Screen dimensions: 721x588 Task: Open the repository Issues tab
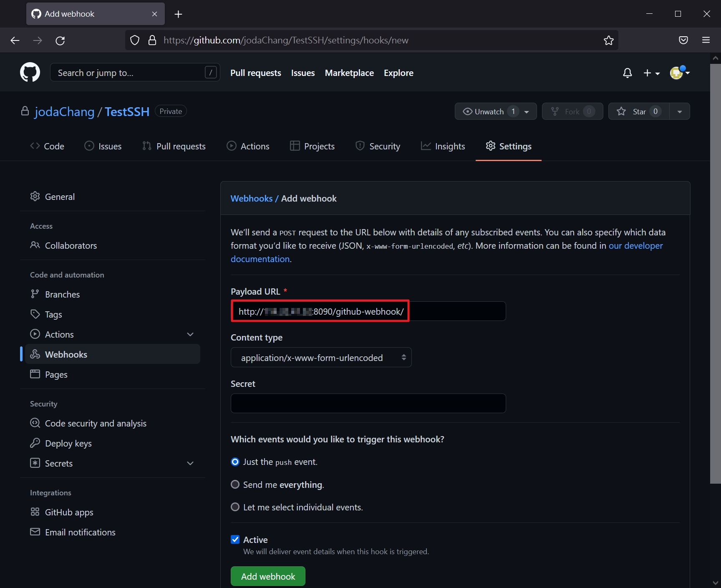coord(103,146)
